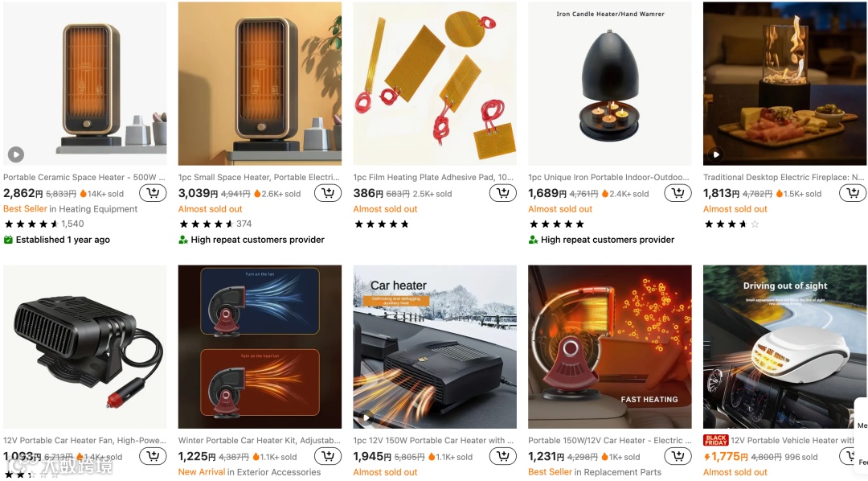Add Portable Ceramic Space Heater to cart
Viewport: 868px width, 481px height.
pos(153,193)
